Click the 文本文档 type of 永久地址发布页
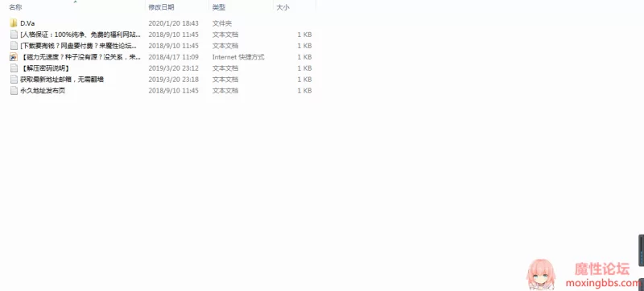This screenshot has width=644, height=291. pyautogui.click(x=225, y=91)
